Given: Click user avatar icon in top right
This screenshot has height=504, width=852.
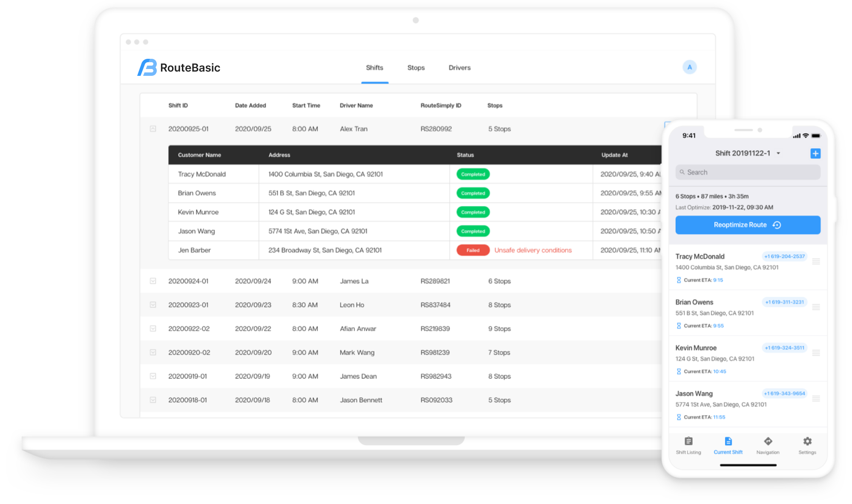Looking at the screenshot, I should coord(689,67).
